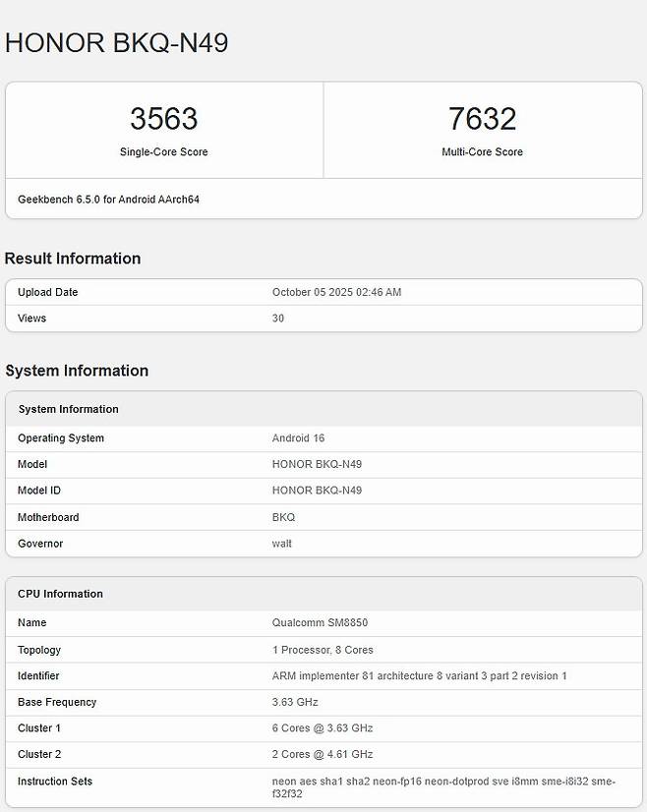Click the Instruction Sets value text
The width and height of the screenshot is (647, 812).
(442, 787)
